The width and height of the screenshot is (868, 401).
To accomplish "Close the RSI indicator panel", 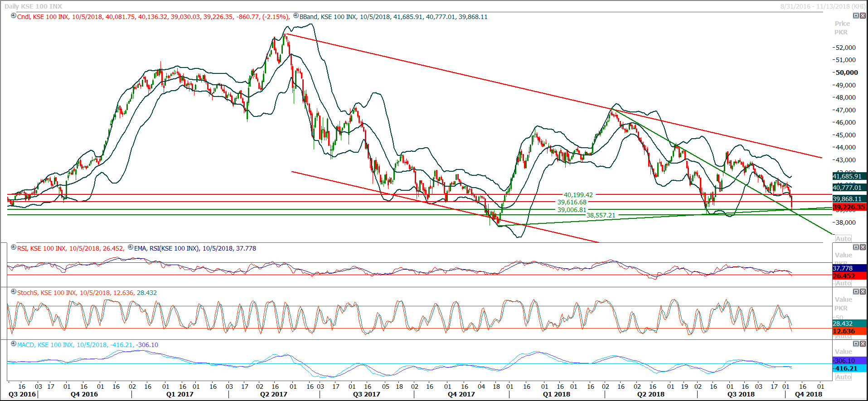I will click(x=863, y=247).
